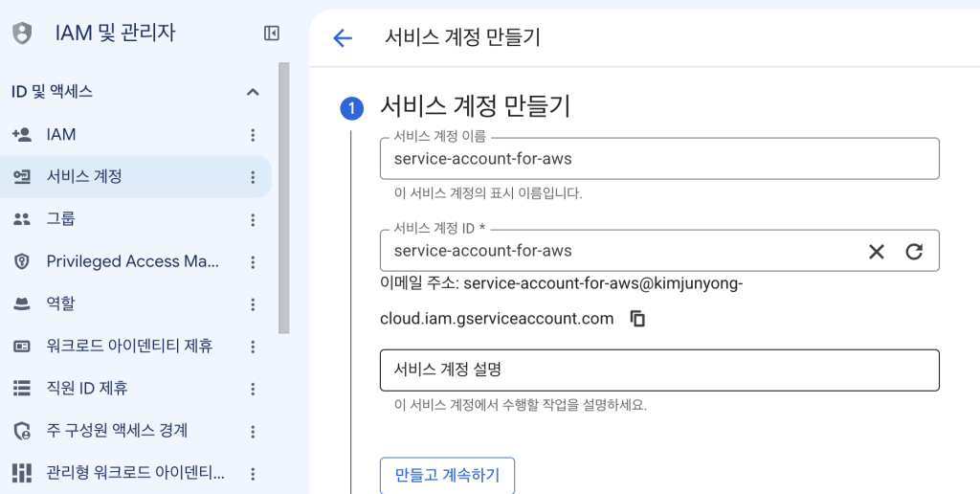Open more options for 워크로드 아이덴티티 제휴
Image resolution: width=980 pixels, height=494 pixels.
(253, 347)
